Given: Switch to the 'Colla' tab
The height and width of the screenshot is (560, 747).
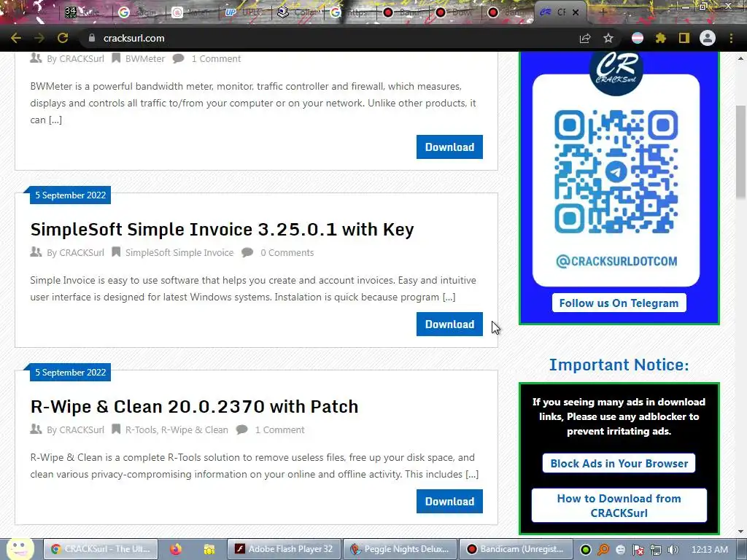Looking at the screenshot, I should click(298, 12).
